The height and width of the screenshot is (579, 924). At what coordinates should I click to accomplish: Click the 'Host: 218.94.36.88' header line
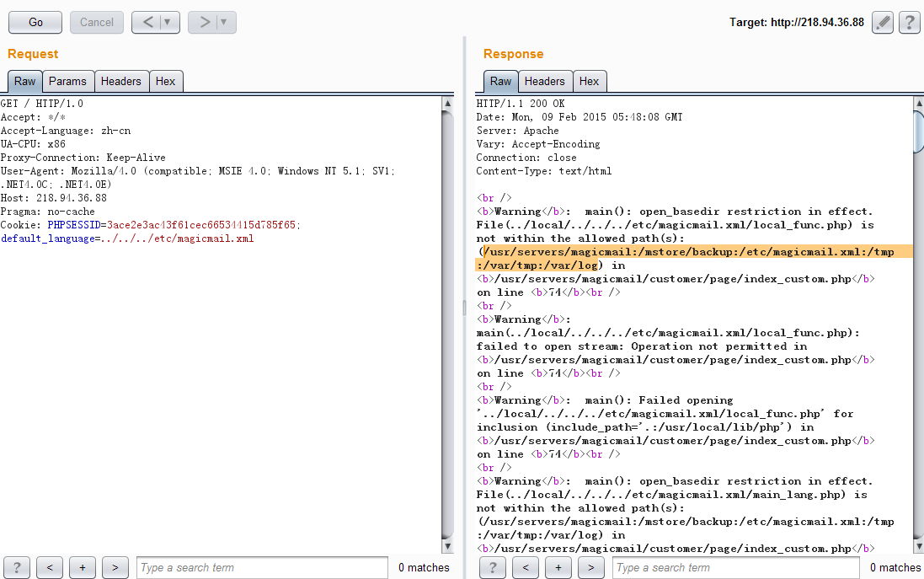point(54,198)
